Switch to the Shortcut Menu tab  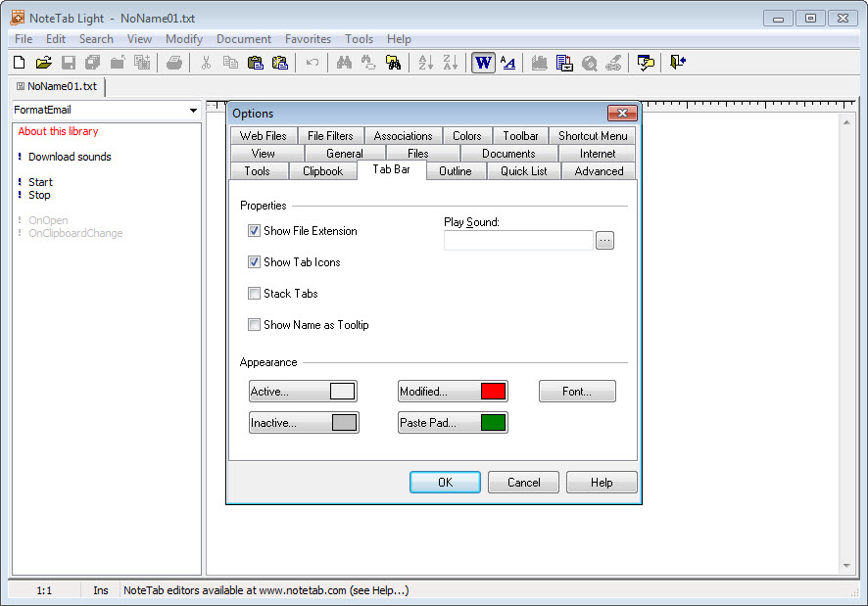[593, 136]
